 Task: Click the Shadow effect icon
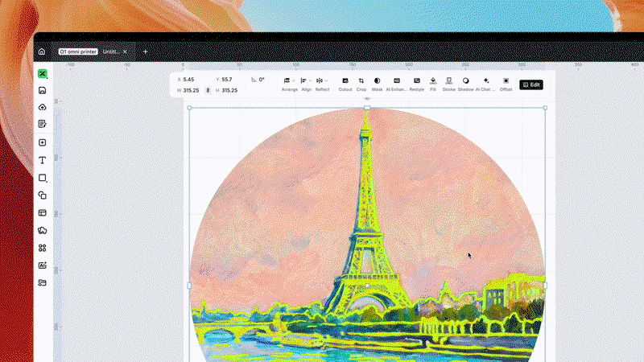[466, 84]
